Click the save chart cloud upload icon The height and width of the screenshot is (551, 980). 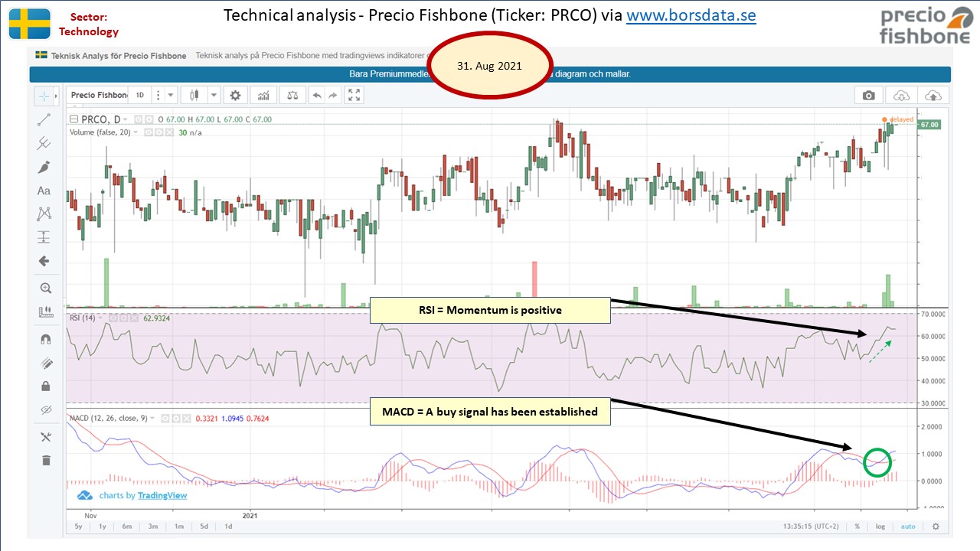[x=933, y=95]
